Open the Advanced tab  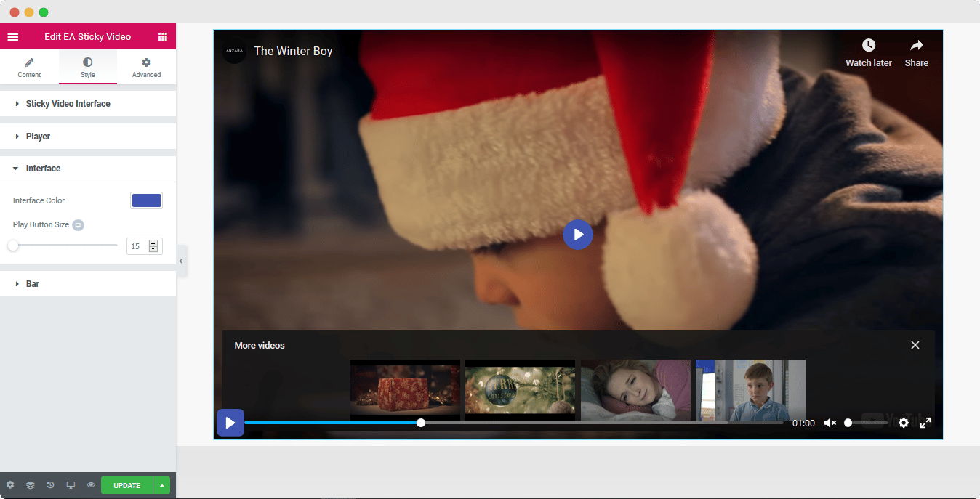pos(145,67)
